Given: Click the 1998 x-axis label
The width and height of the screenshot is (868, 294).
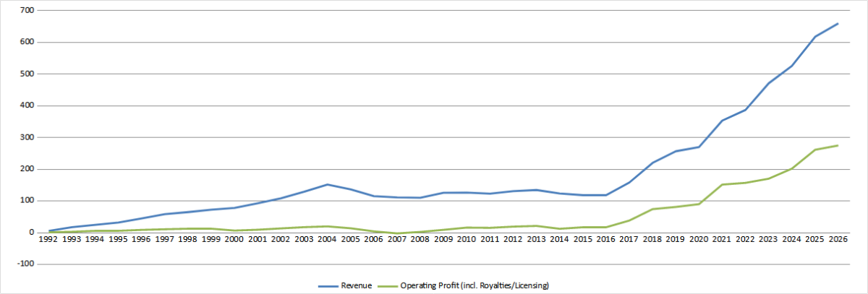Looking at the screenshot, I should [189, 241].
